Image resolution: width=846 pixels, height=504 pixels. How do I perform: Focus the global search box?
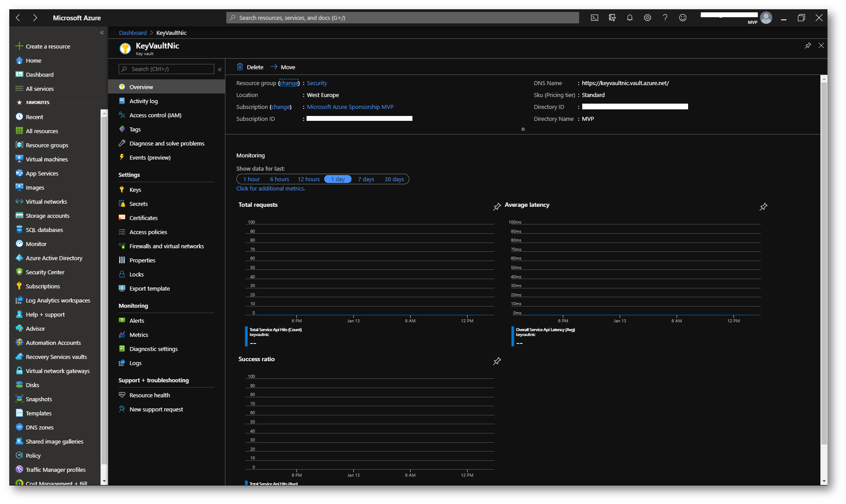tap(403, 18)
